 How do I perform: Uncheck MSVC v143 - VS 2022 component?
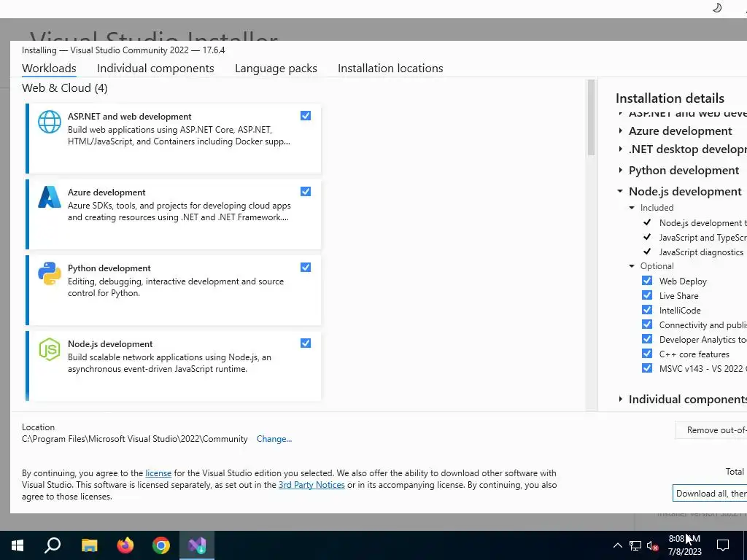(x=647, y=368)
